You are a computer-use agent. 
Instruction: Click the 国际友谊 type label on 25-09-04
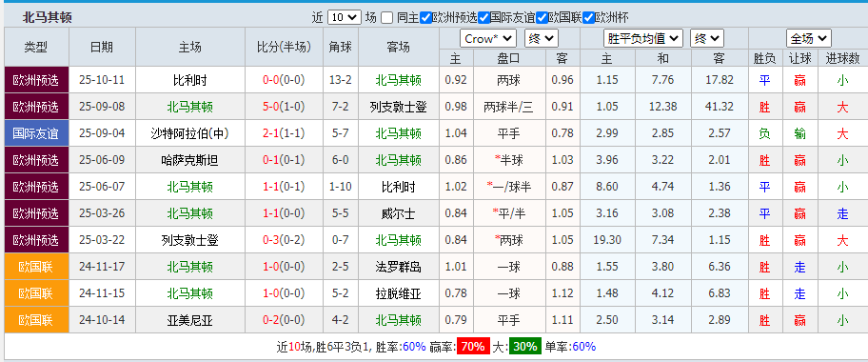(36, 133)
